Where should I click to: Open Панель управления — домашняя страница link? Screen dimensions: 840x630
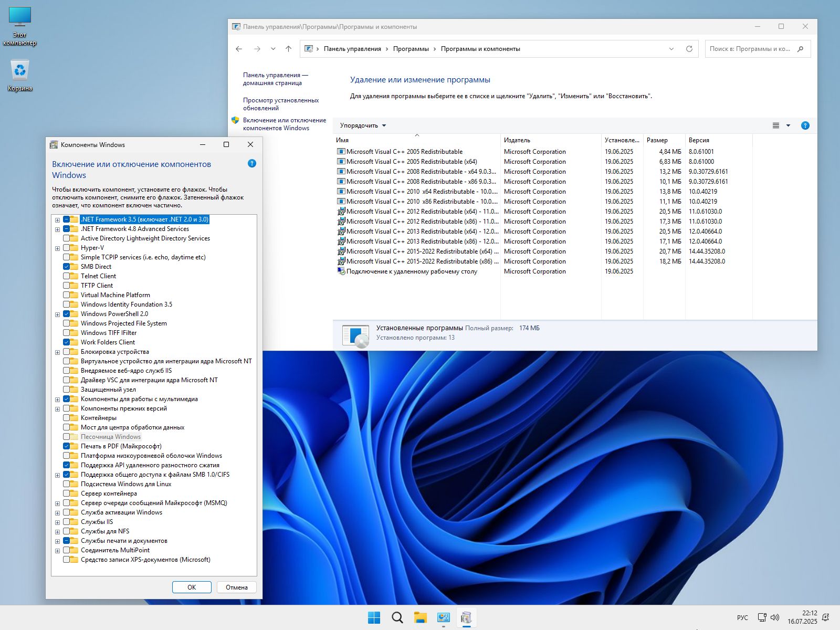(275, 79)
